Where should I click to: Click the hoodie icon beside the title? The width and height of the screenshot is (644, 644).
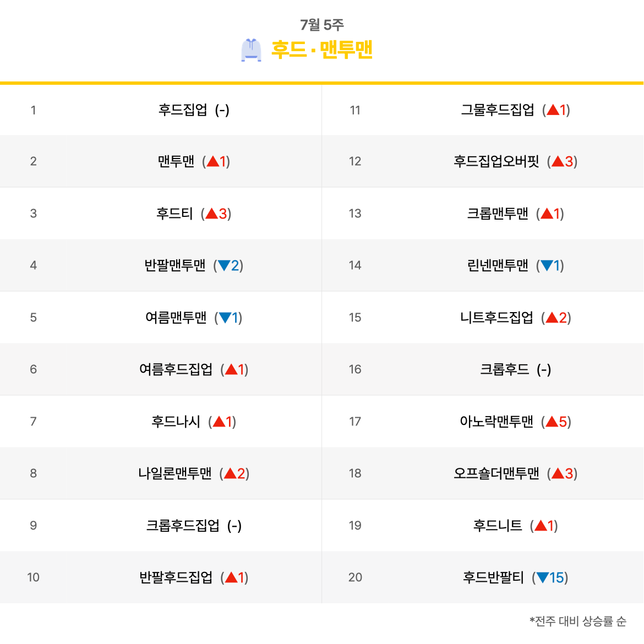(251, 50)
